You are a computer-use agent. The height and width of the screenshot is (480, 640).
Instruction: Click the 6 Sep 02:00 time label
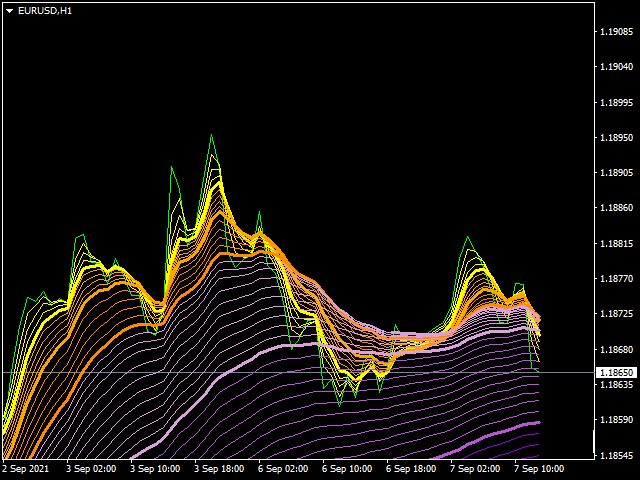point(283,469)
